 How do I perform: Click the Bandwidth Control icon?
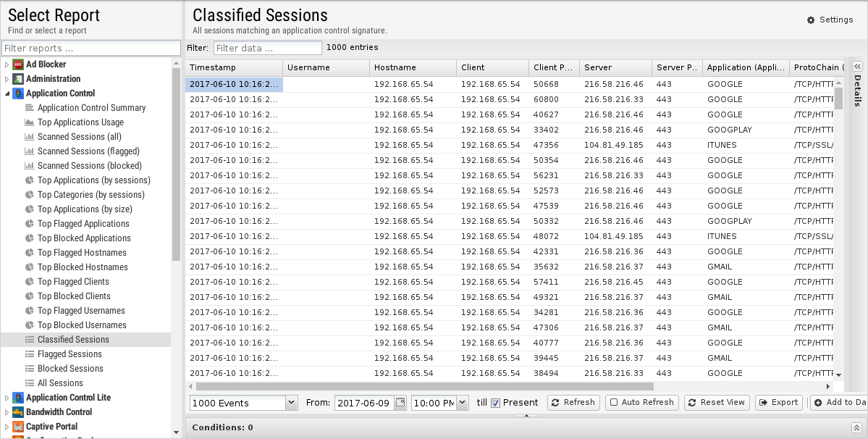[18, 412]
